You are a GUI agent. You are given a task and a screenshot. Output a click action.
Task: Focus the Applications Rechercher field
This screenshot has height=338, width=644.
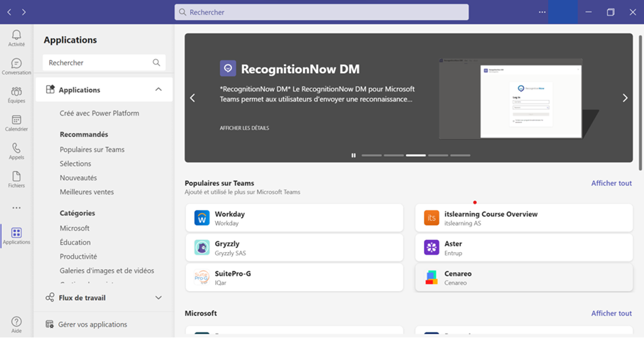(x=104, y=62)
